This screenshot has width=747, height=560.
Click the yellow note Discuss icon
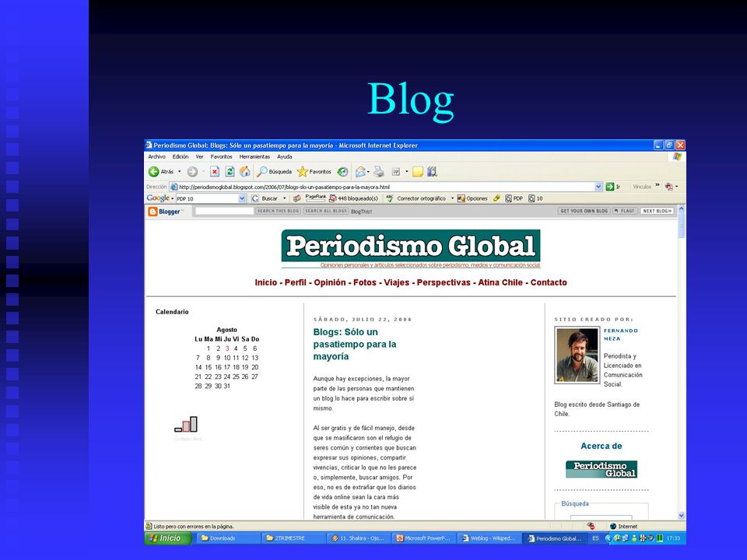(418, 171)
